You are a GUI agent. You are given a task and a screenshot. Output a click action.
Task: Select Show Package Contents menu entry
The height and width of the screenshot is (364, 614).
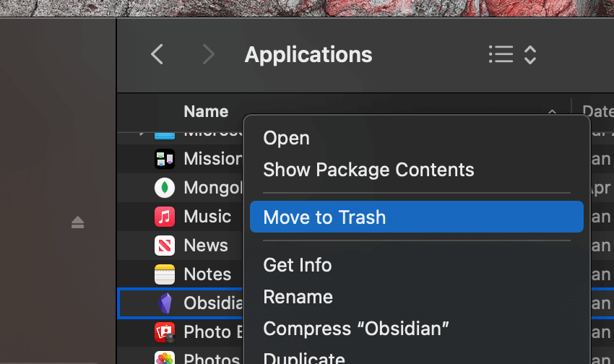coord(368,170)
